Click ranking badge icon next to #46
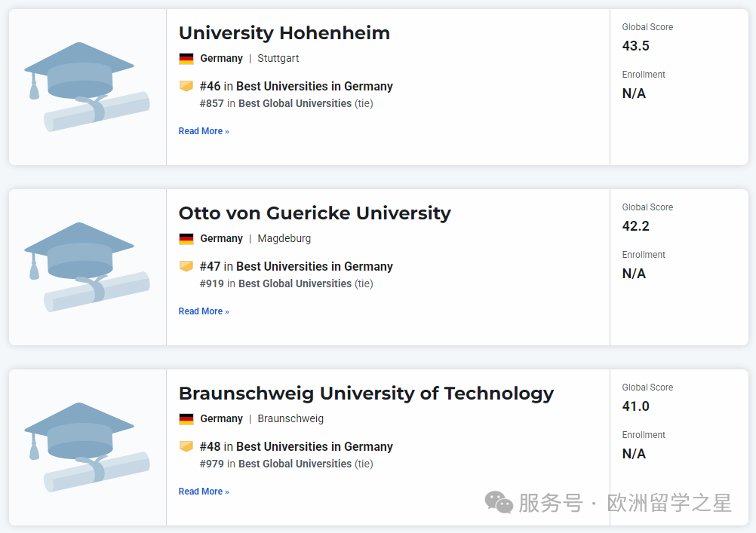Viewport: 756px width, 533px height. click(x=186, y=87)
